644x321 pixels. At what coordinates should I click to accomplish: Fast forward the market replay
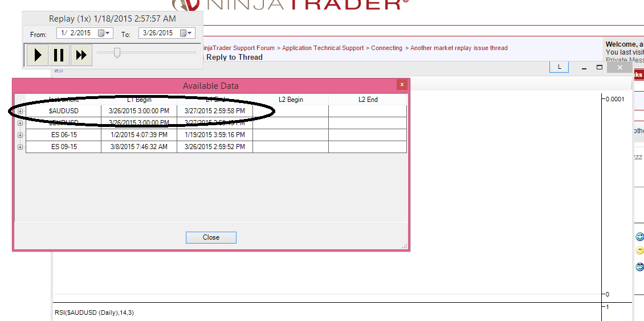81,55
